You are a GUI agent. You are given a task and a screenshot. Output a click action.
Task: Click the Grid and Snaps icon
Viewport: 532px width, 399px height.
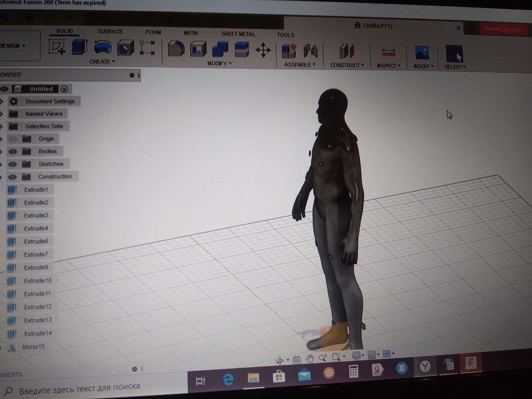pyautogui.click(x=372, y=354)
